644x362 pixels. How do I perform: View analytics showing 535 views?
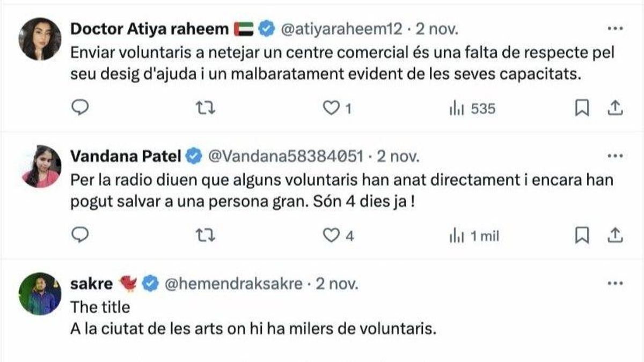(x=472, y=109)
